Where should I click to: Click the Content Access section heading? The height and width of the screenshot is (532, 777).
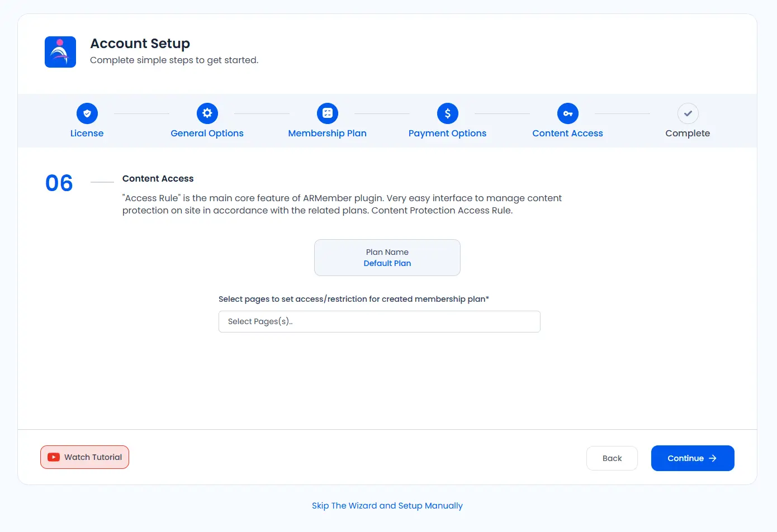pyautogui.click(x=158, y=178)
